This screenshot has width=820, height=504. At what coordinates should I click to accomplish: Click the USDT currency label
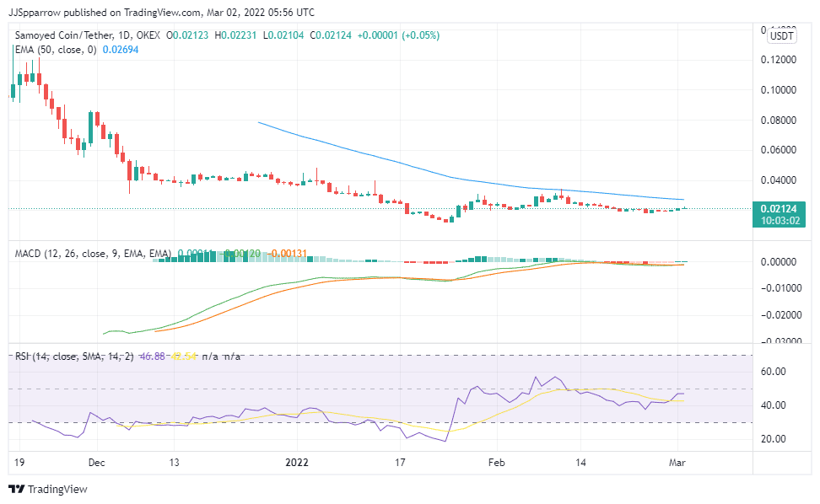pyautogui.click(x=782, y=36)
